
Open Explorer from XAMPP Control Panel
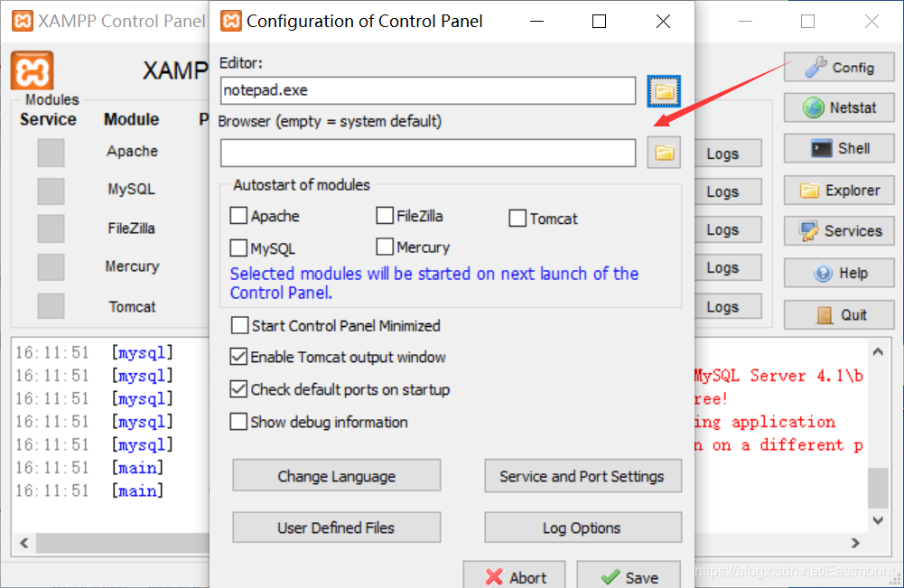(839, 191)
